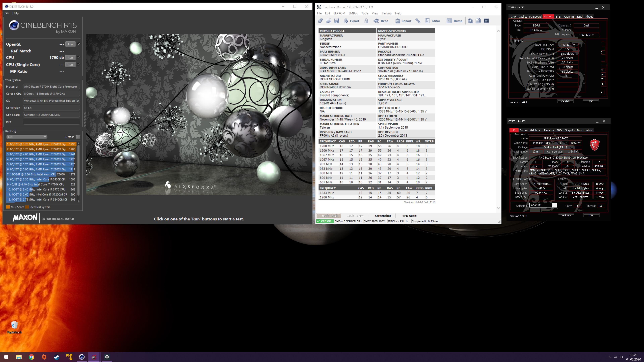Switch to CPU-Z via taskbar icon
This screenshot has height=362, width=644.
tap(94, 357)
